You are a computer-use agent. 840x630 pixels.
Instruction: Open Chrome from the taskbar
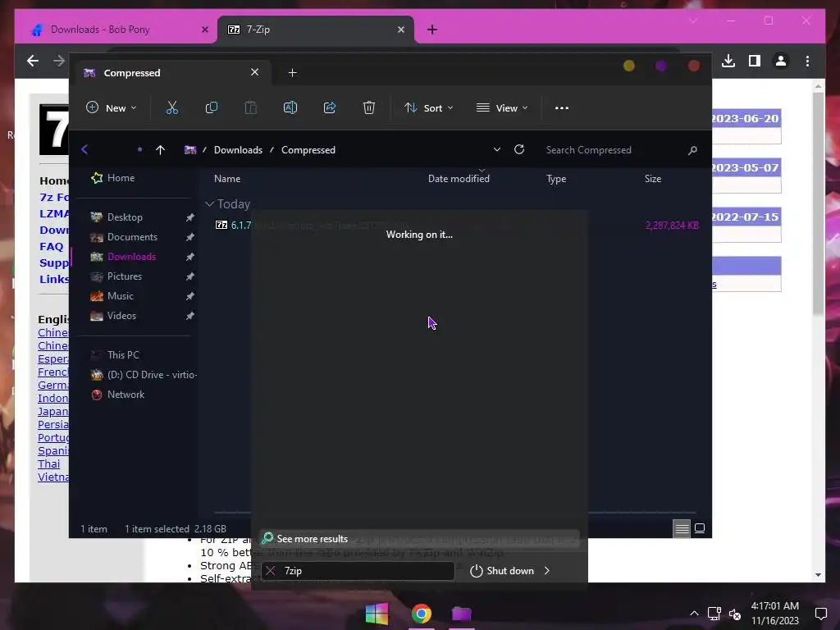pyautogui.click(x=421, y=614)
